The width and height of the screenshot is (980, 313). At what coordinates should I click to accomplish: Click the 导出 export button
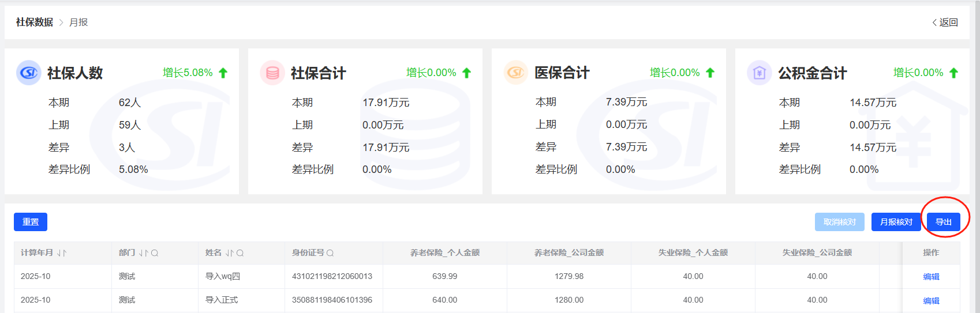click(944, 222)
